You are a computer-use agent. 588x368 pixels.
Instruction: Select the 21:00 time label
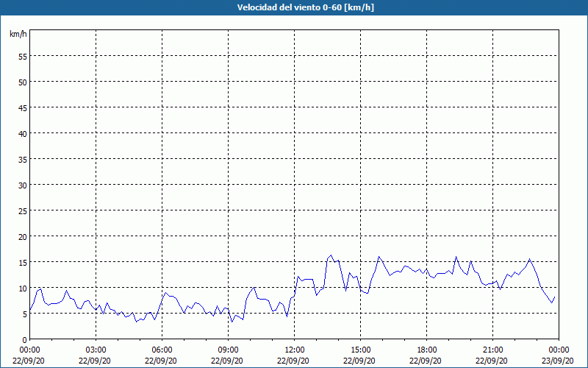point(492,350)
